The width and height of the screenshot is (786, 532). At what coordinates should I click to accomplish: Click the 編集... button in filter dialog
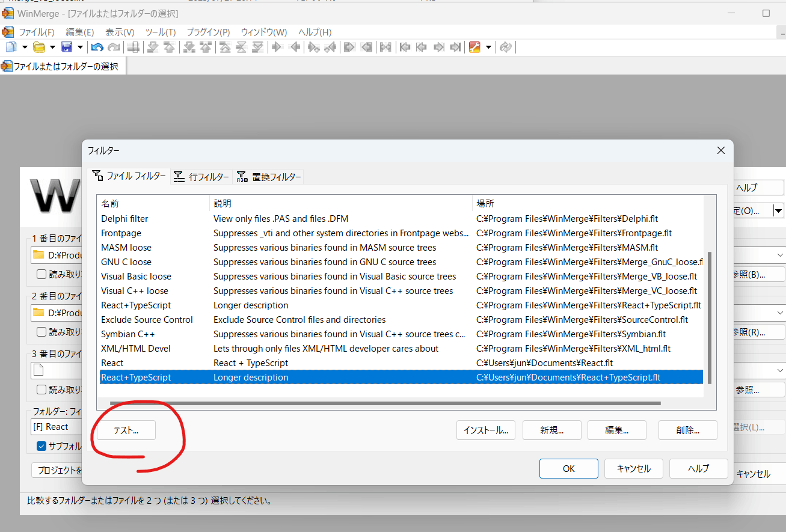coord(617,430)
